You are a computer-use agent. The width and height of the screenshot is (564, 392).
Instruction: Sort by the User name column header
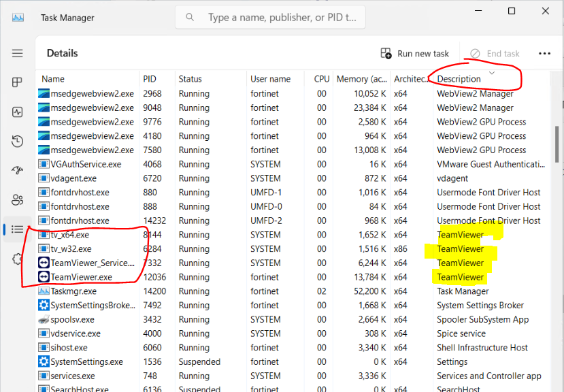coord(271,79)
